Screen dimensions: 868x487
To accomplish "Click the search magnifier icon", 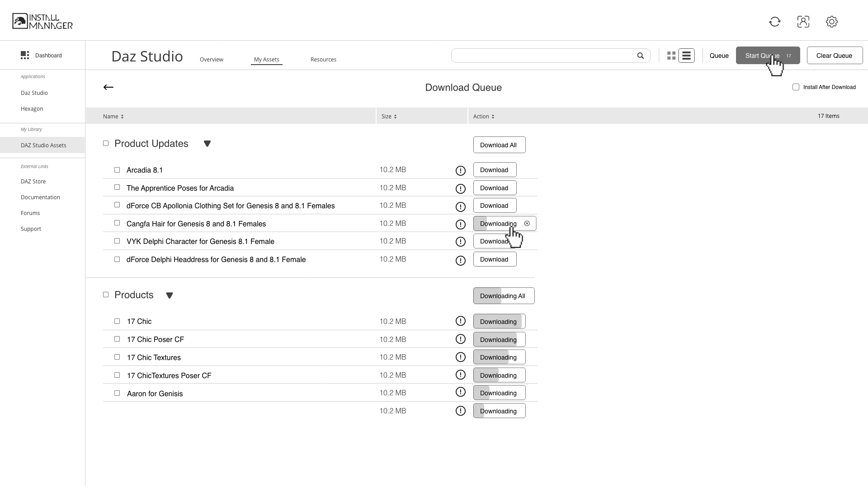I will click(x=640, y=56).
